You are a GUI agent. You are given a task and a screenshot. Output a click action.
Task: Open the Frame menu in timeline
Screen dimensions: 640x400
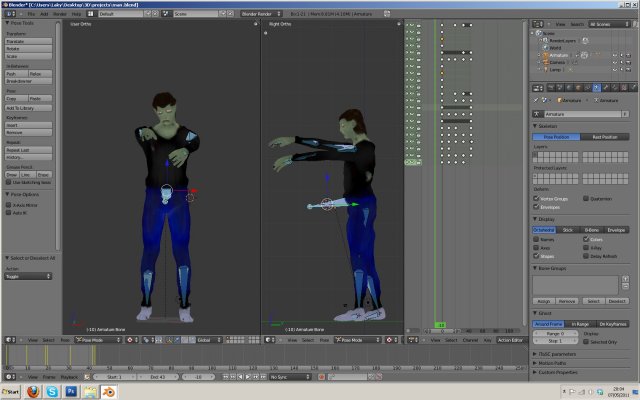[49, 377]
